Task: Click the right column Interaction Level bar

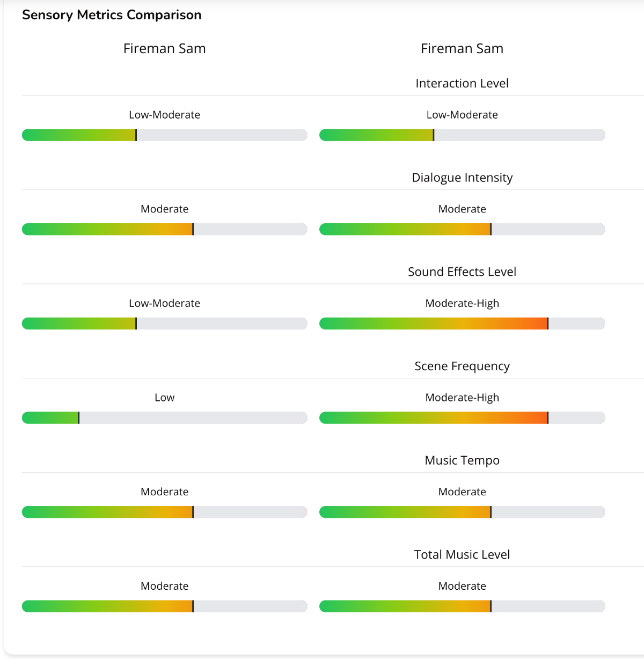Action: 462,135
